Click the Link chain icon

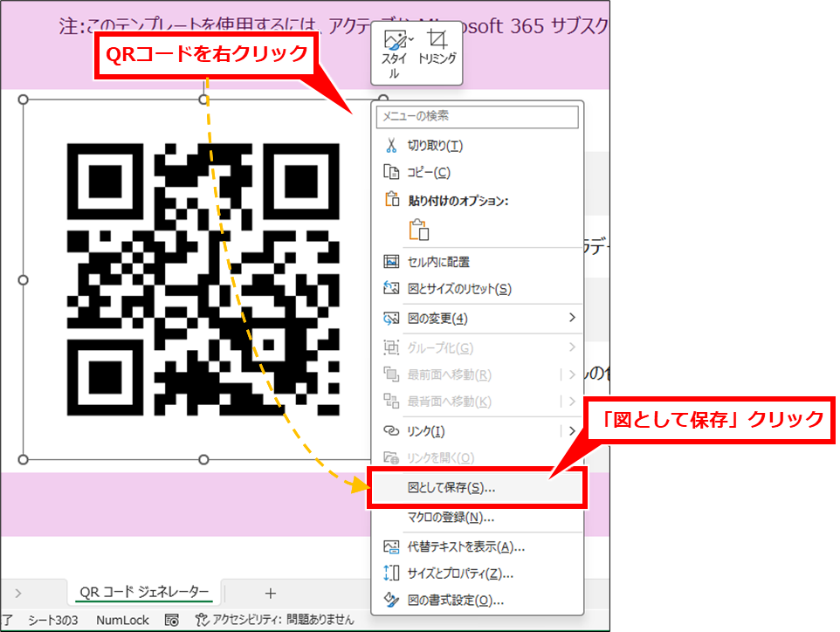(391, 430)
